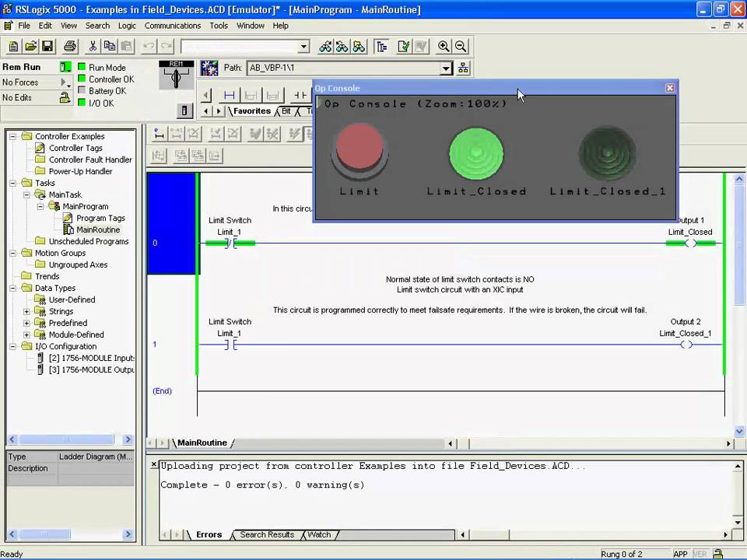Open the RSWho network browse icon

(x=463, y=68)
